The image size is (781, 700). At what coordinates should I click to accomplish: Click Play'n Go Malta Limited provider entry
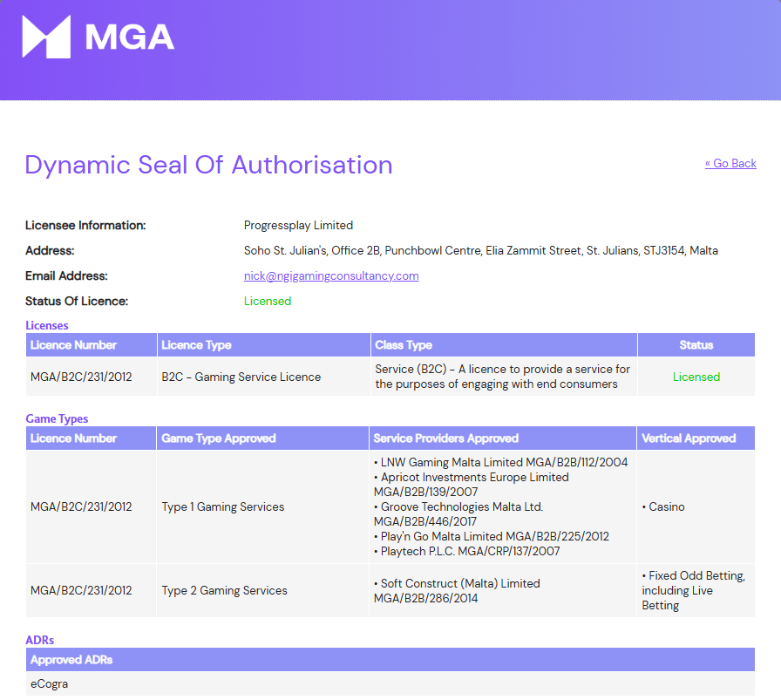491,536
